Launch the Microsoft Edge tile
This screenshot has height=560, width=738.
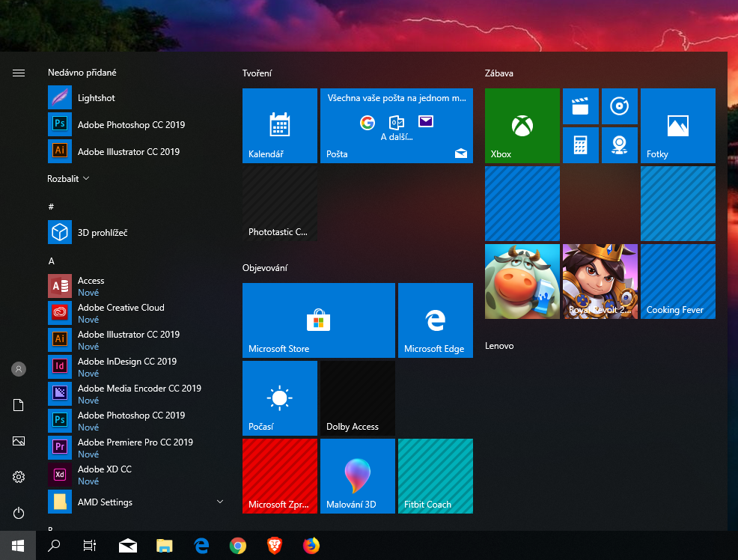point(436,320)
